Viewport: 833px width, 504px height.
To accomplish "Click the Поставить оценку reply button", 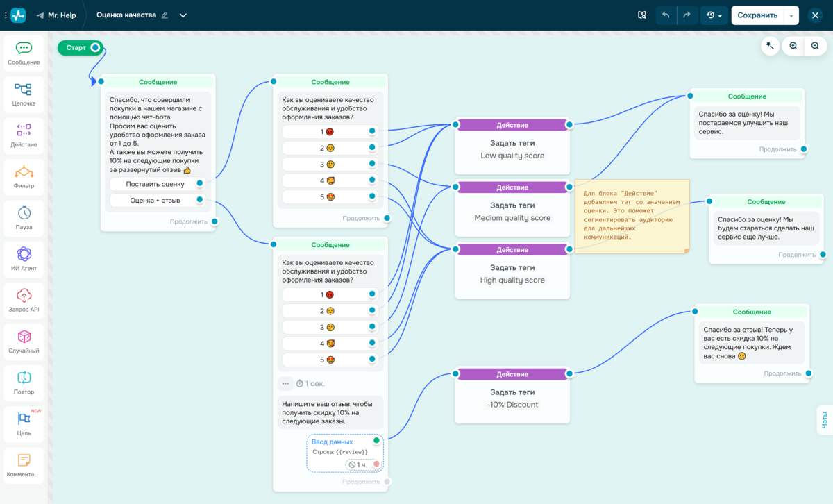I will (155, 184).
